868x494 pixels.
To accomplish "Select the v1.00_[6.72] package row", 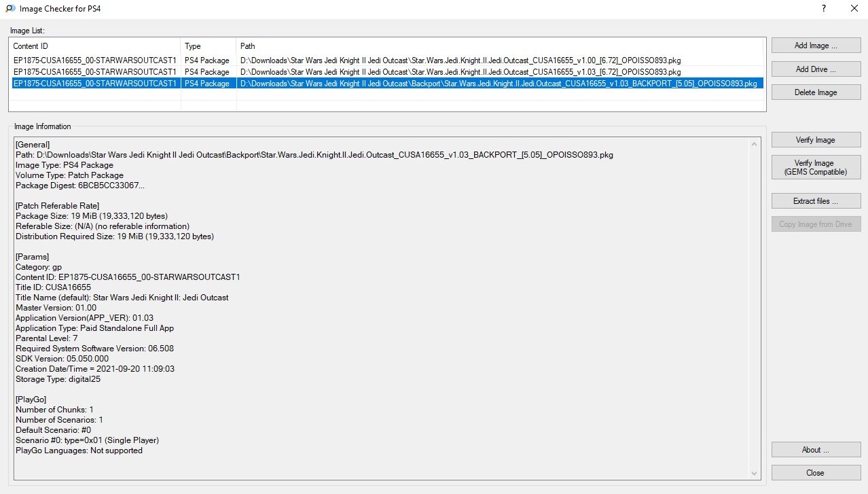I will (x=386, y=61).
